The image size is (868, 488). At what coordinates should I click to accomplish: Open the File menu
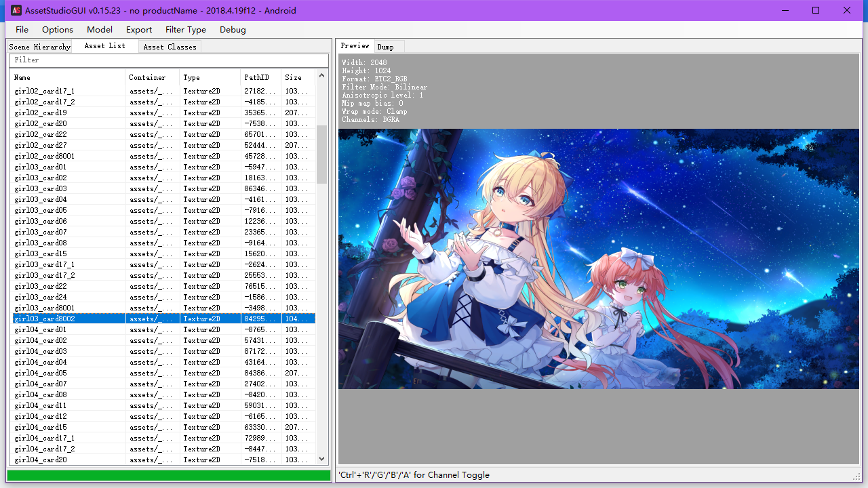pyautogui.click(x=22, y=30)
